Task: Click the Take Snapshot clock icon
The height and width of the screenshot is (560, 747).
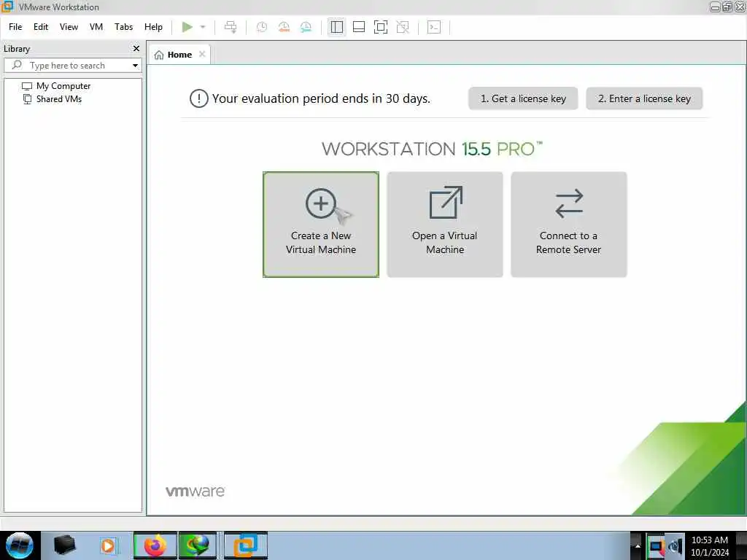Action: coord(262,27)
